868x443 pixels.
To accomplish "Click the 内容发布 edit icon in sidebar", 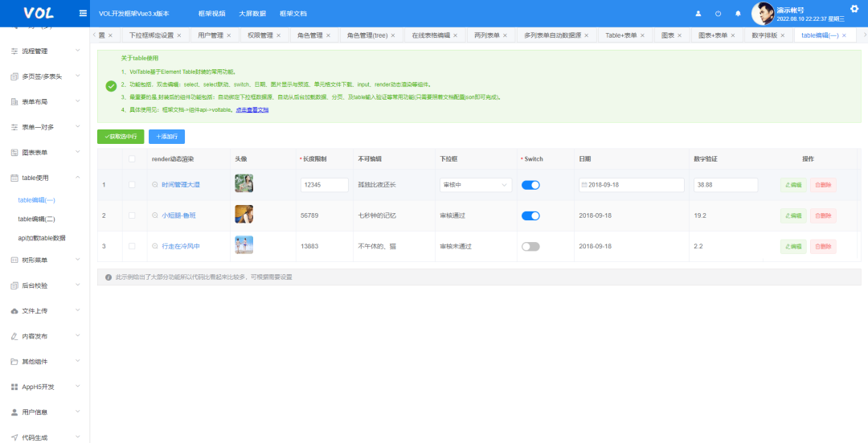I will click(14, 336).
